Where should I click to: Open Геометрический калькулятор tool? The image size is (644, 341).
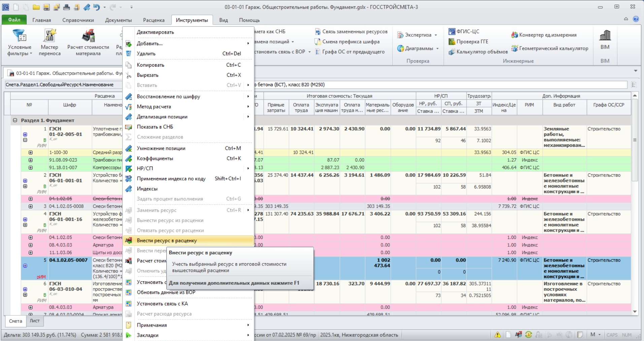[550, 48]
